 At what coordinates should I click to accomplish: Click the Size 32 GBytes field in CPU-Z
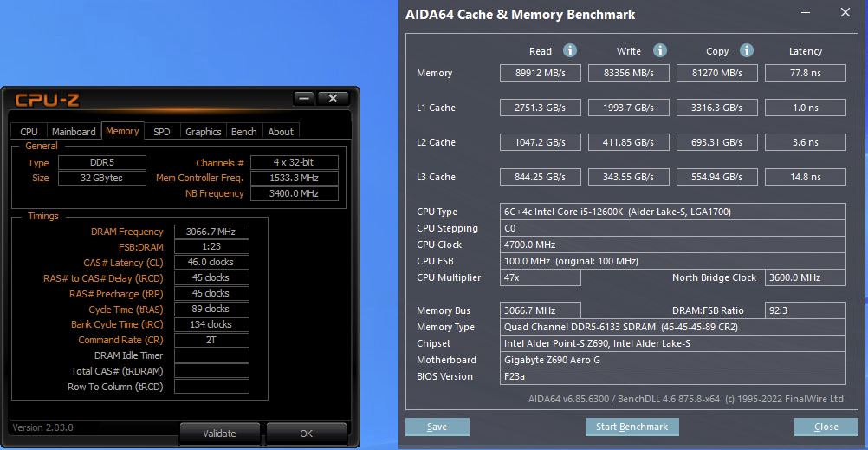point(102,178)
